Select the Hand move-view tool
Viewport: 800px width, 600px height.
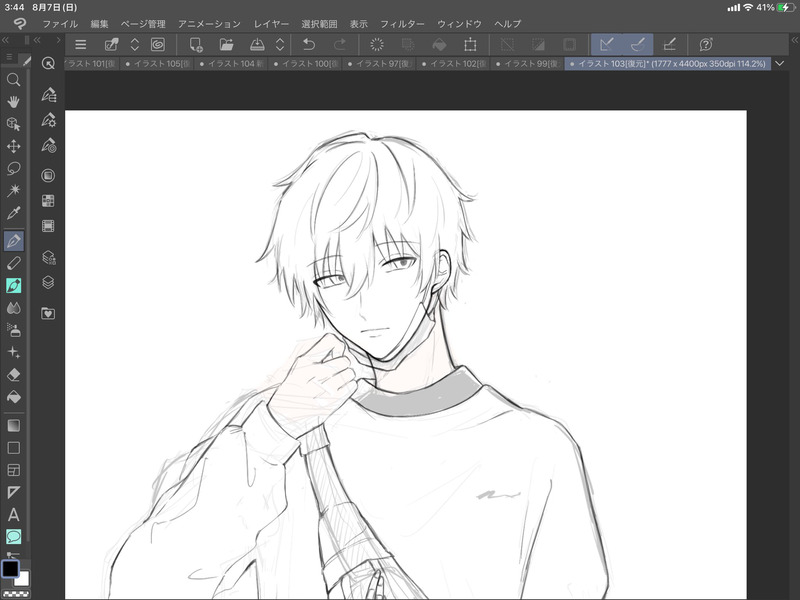tap(14, 102)
